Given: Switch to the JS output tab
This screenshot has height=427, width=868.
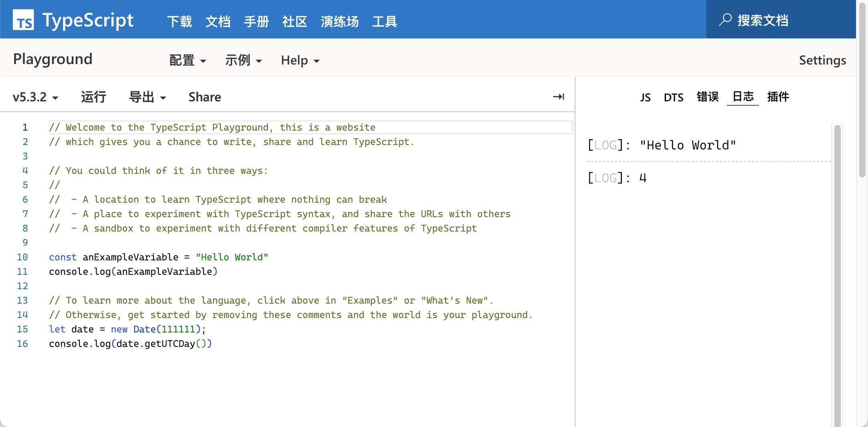Looking at the screenshot, I should [x=645, y=97].
